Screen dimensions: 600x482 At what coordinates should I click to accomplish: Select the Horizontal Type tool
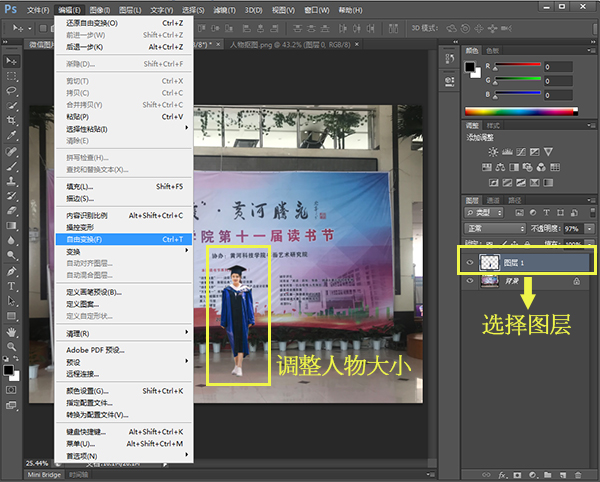pyautogui.click(x=12, y=285)
